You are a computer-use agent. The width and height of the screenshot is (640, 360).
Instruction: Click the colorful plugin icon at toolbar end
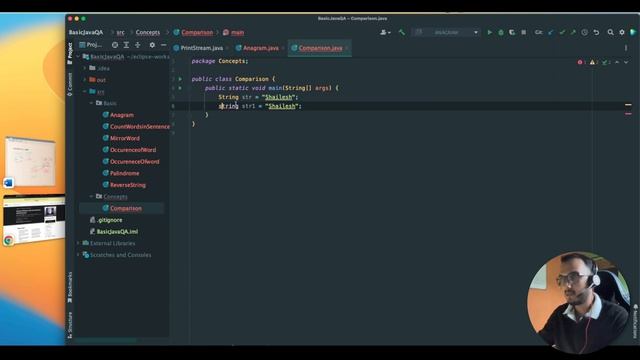click(x=633, y=32)
